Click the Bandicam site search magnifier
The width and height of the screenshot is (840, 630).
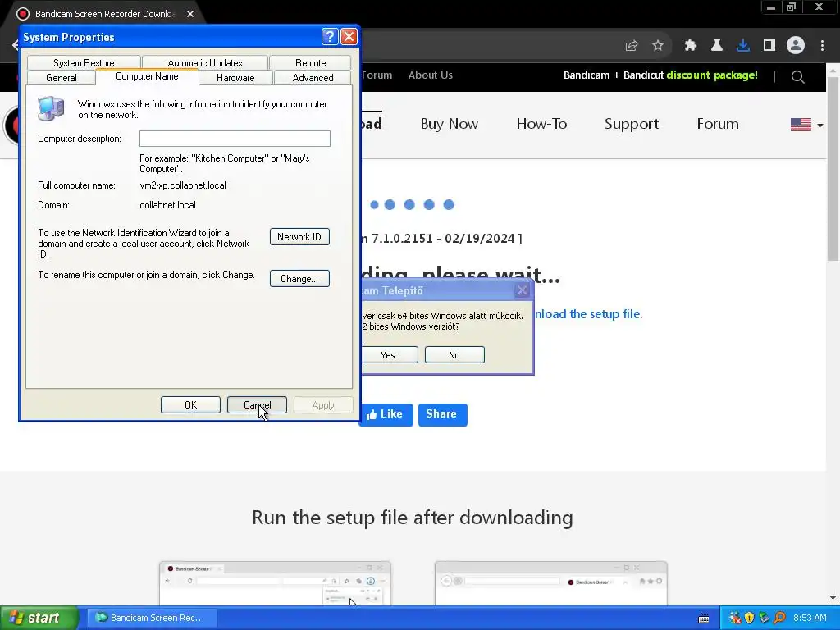(797, 77)
